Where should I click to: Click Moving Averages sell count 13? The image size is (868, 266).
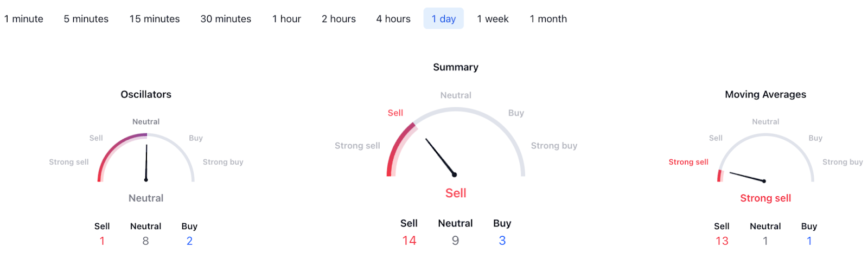722,241
